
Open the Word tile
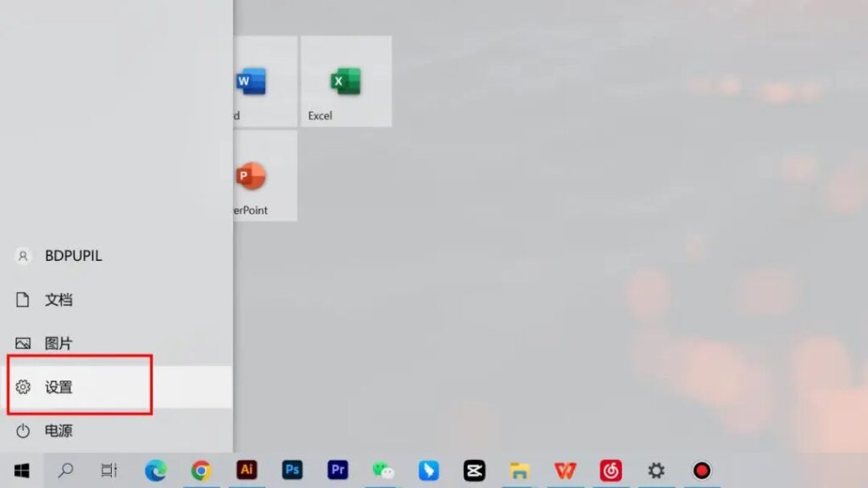[265, 81]
